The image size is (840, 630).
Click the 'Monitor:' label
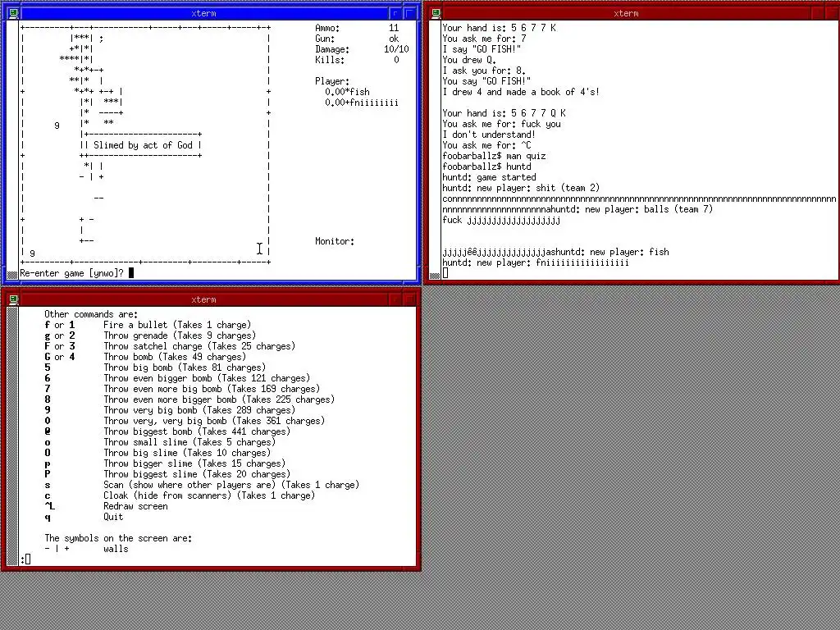click(335, 242)
